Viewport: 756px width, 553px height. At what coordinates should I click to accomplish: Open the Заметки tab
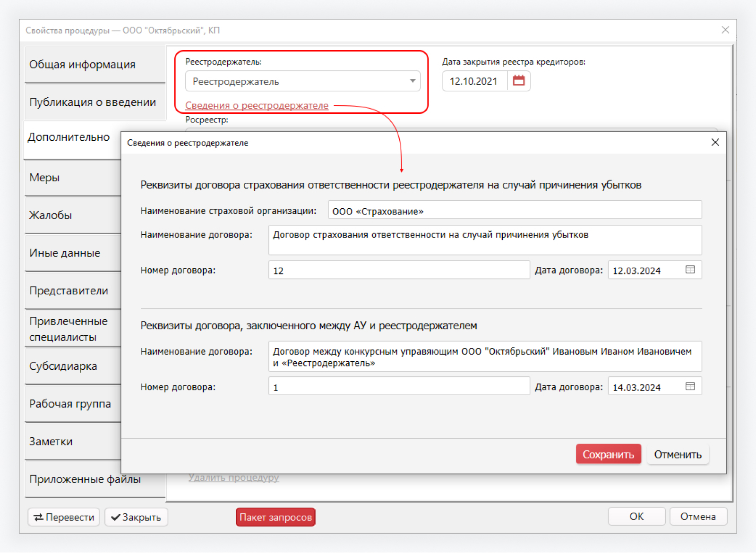pos(73,442)
